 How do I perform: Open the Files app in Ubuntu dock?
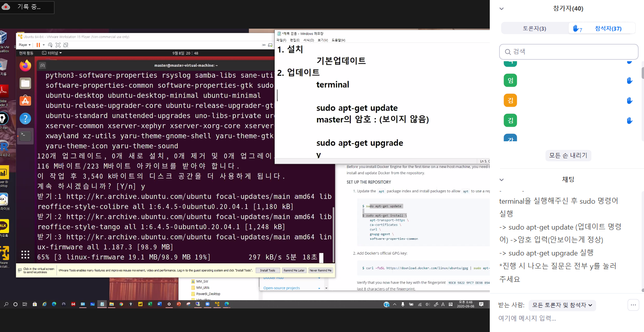coord(26,83)
